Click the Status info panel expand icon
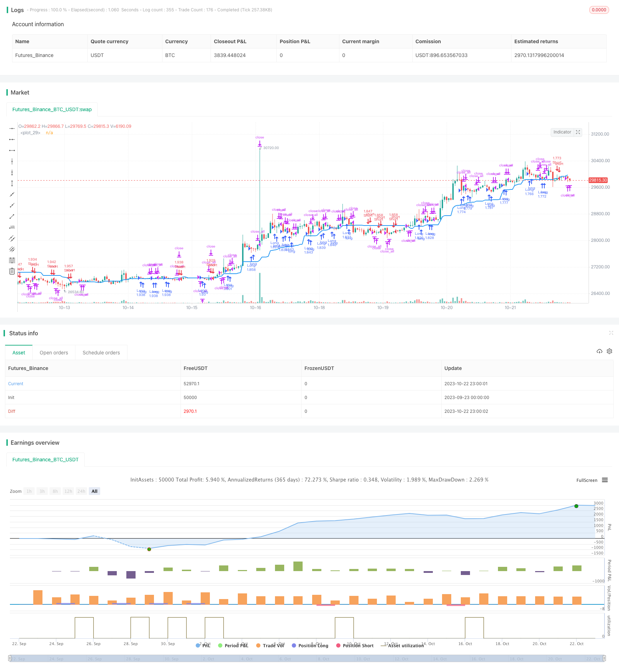 click(x=611, y=333)
